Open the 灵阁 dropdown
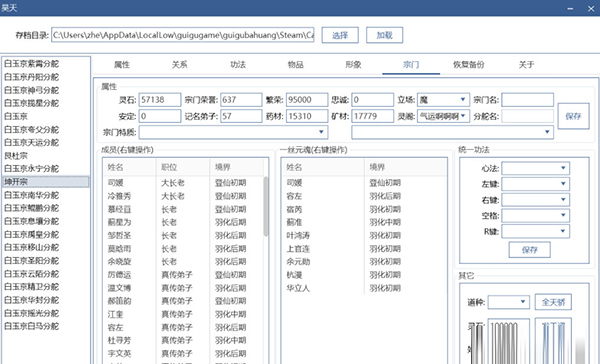600x364 pixels. click(443, 116)
